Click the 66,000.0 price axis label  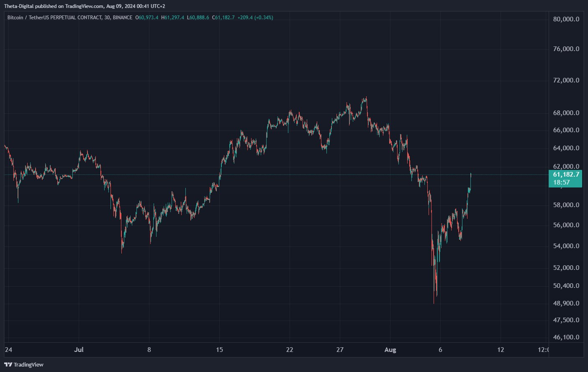pyautogui.click(x=566, y=130)
